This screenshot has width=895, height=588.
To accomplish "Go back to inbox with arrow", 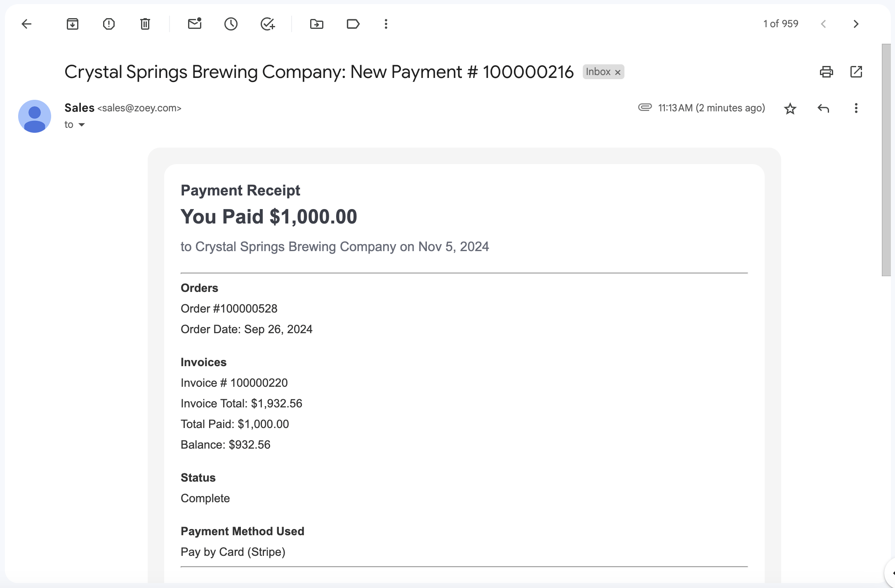I will (x=26, y=24).
